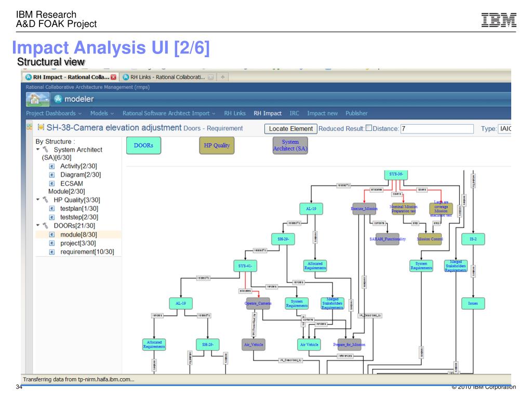
Task: Select the Execute_Mission graph node
Action: tap(364, 209)
